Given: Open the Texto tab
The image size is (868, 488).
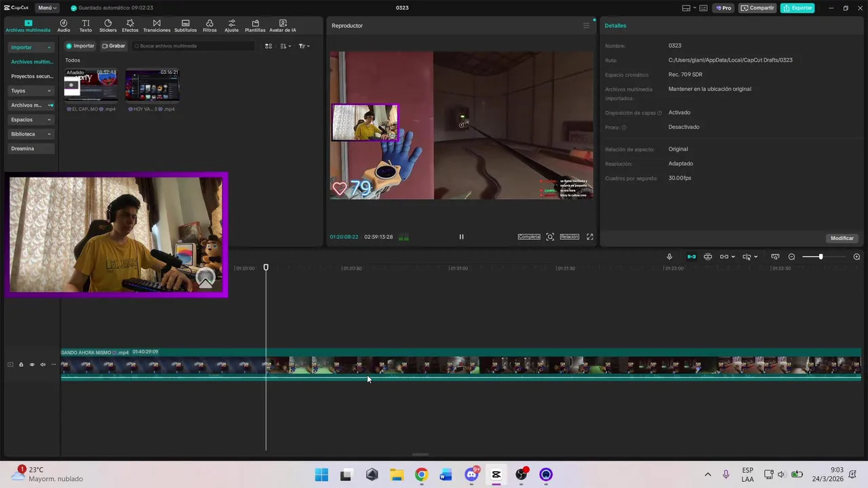Looking at the screenshot, I should click(85, 26).
